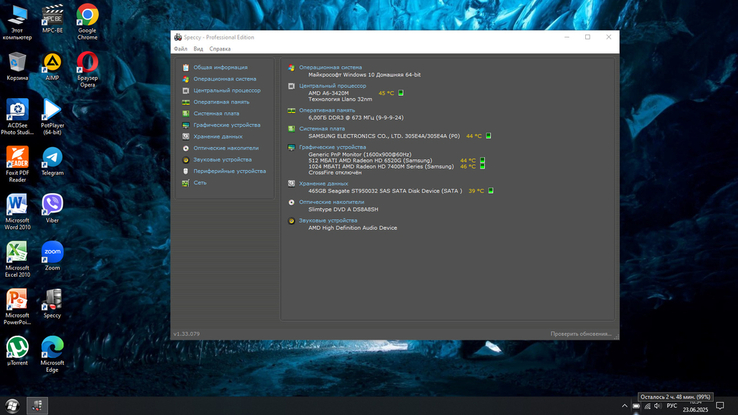Select Сеть in the sidebar
The height and width of the screenshot is (415, 738).
click(200, 183)
